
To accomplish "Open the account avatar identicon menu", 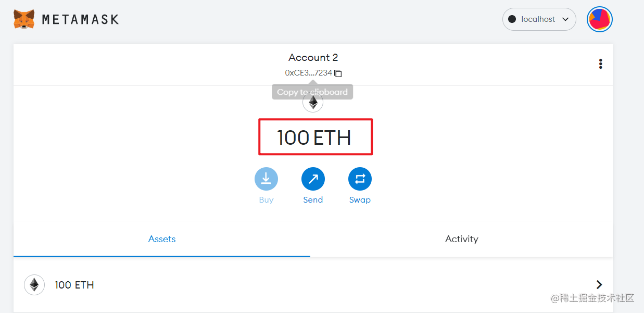I will pos(600,19).
